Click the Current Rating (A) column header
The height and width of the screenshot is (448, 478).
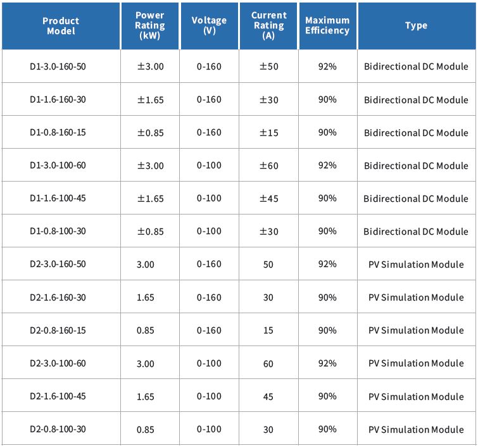coord(268,26)
